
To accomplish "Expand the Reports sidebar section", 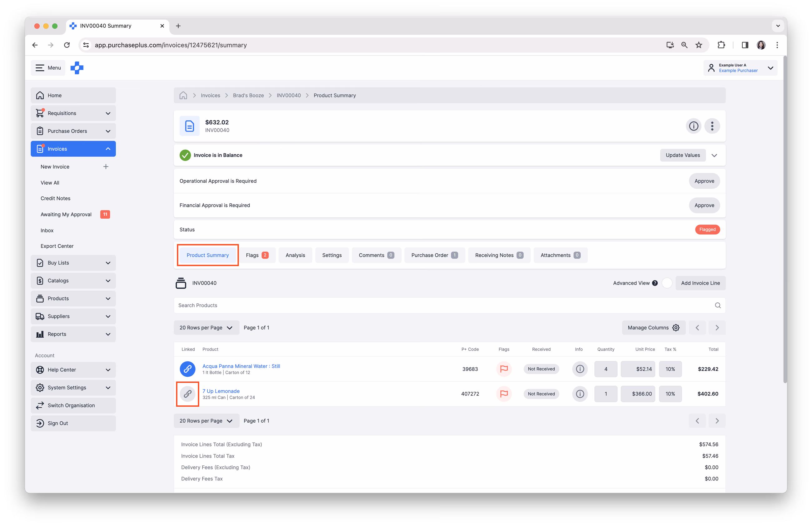I will (x=73, y=334).
